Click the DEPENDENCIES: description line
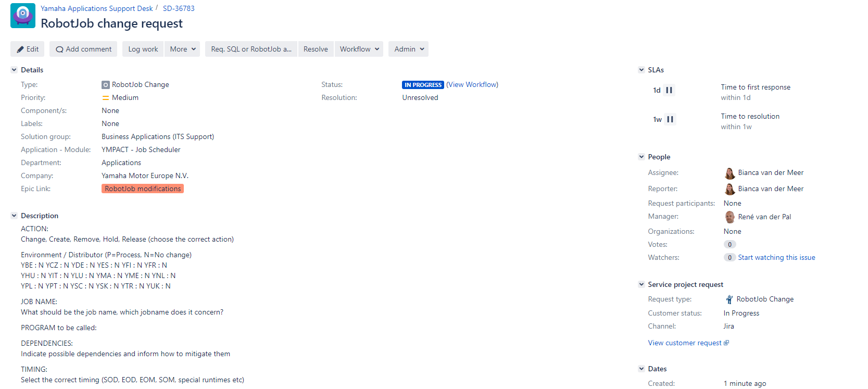 [x=47, y=343]
